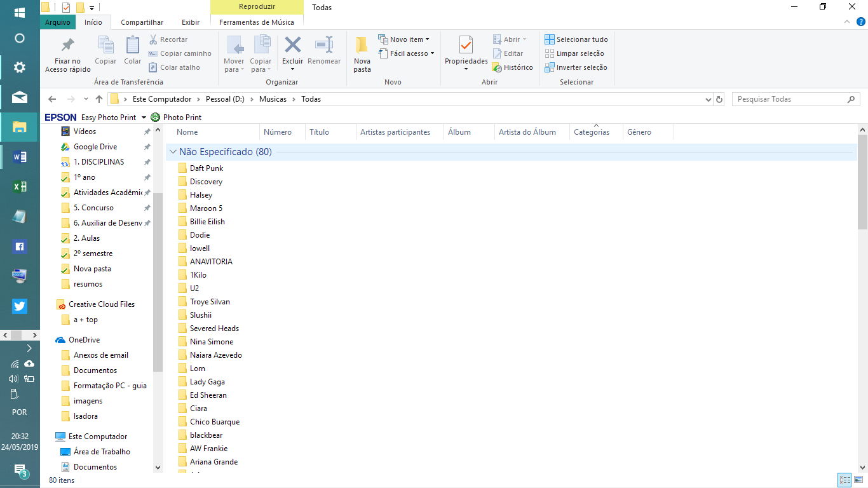868x488 pixels.
Task: Open the Arquivo menu
Action: [x=58, y=22]
